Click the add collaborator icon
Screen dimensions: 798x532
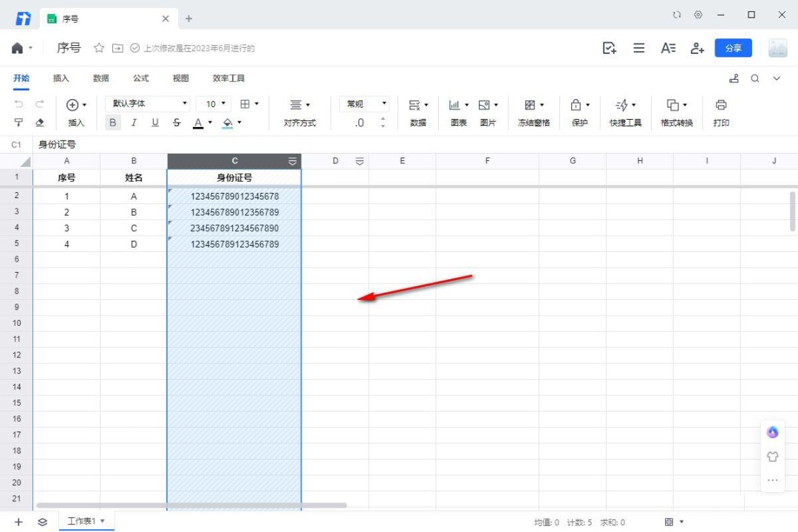697,48
